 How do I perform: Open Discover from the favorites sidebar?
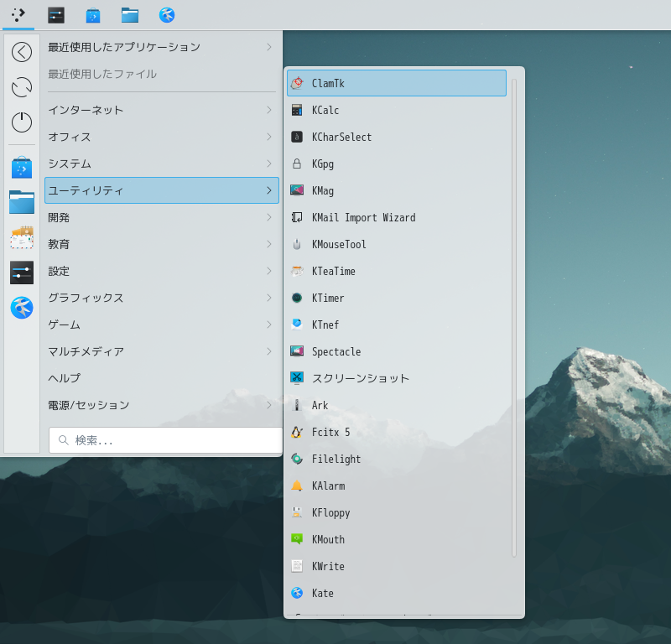point(22,168)
